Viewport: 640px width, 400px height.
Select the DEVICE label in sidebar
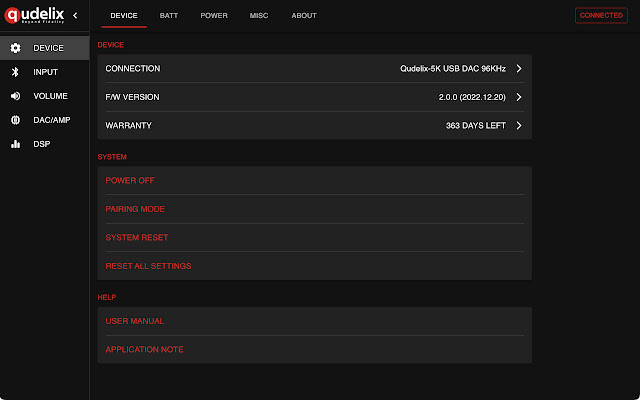click(49, 48)
